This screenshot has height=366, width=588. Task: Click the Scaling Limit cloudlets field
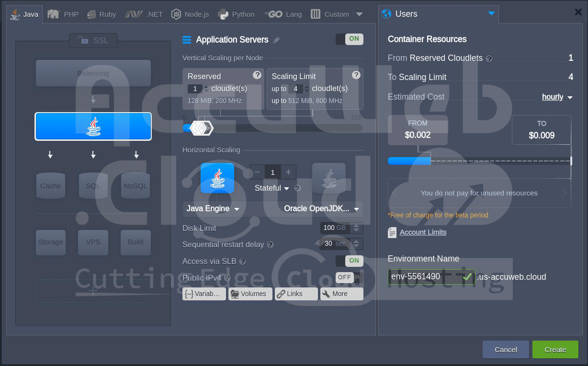tap(295, 89)
